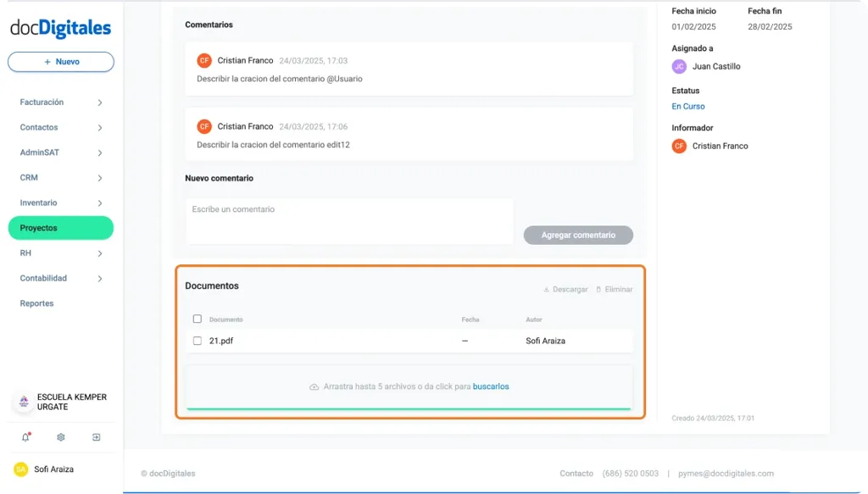868x494 pixels.
Task: Open the docDigitales logo
Action: point(59,28)
